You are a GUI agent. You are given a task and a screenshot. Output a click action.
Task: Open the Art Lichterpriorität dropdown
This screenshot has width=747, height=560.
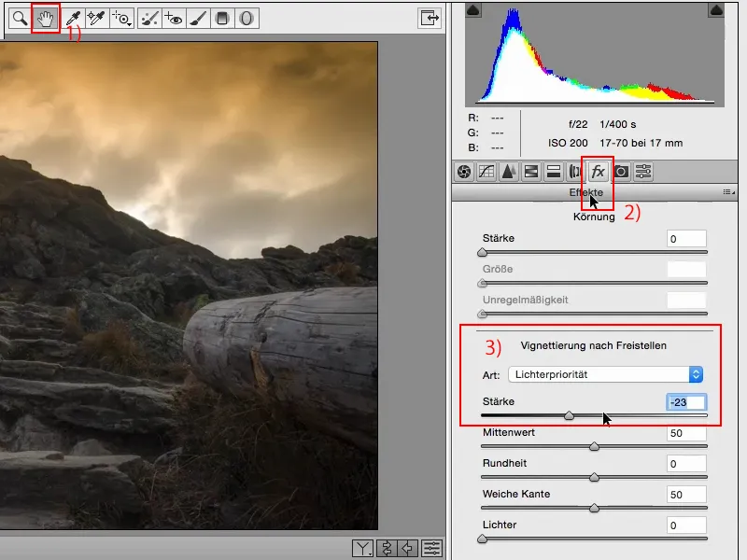[605, 374]
